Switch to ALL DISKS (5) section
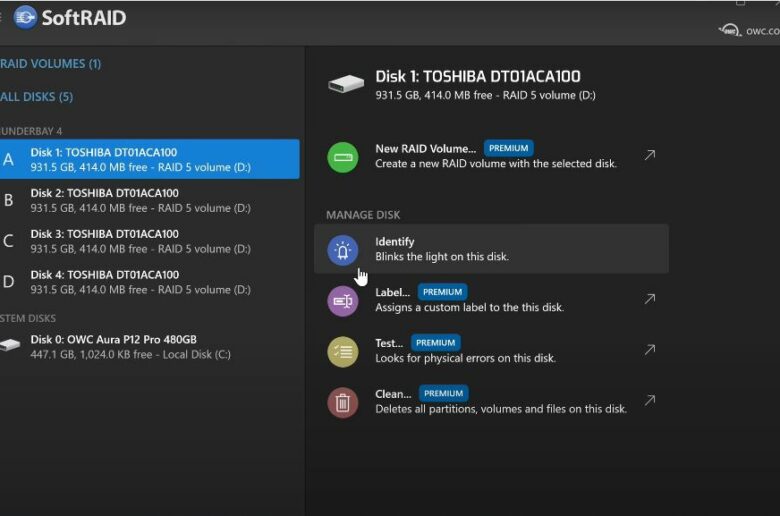The width and height of the screenshot is (780, 516). (x=36, y=97)
